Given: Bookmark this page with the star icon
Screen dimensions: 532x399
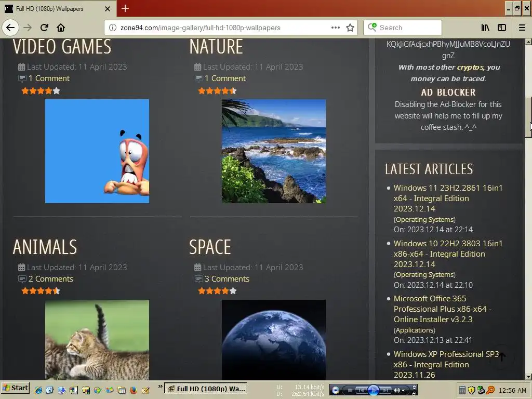Looking at the screenshot, I should click(x=350, y=28).
